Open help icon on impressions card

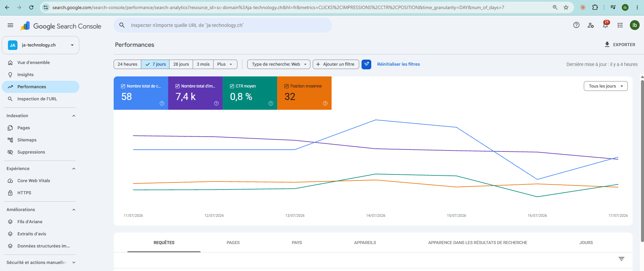click(216, 103)
